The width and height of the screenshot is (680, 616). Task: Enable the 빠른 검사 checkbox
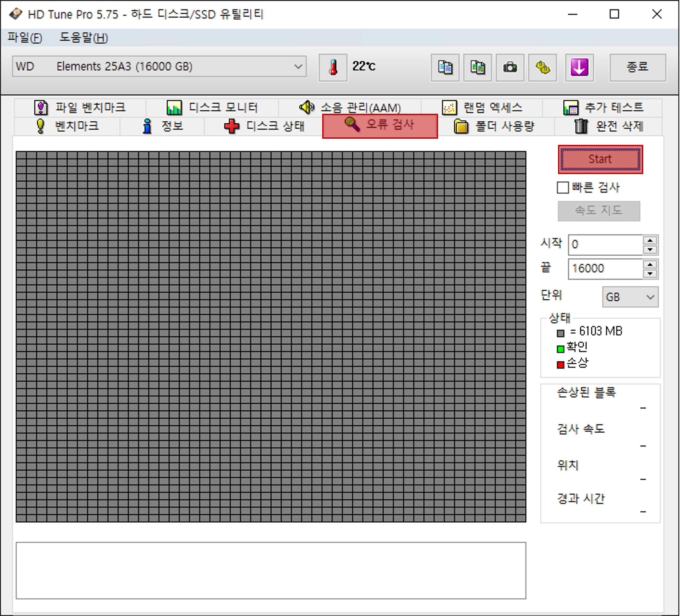point(562,187)
